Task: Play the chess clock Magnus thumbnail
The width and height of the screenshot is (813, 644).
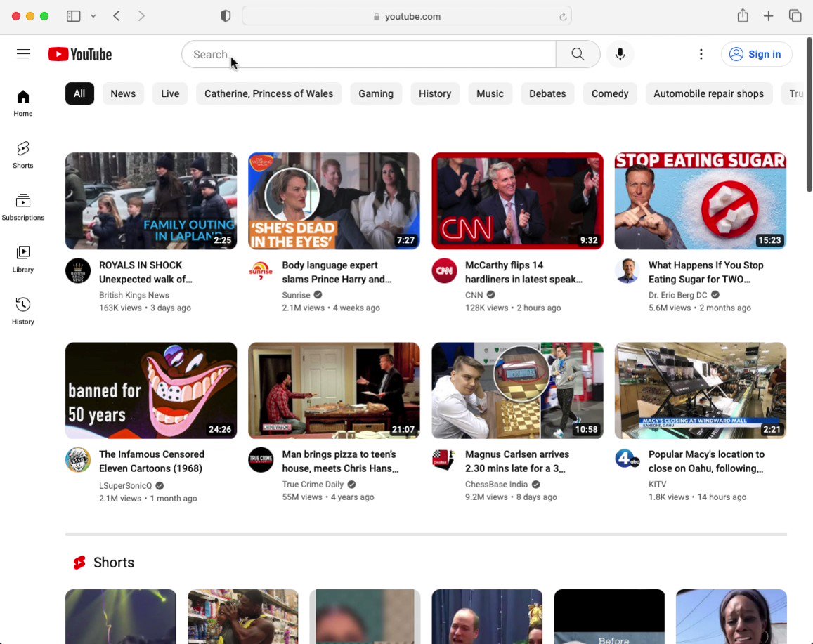Action: click(x=517, y=390)
